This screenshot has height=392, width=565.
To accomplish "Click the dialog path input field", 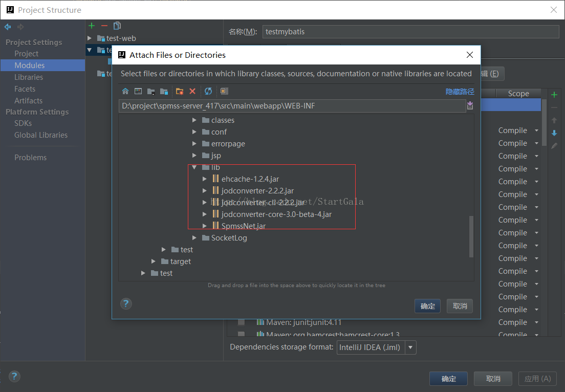I will tap(292, 106).
